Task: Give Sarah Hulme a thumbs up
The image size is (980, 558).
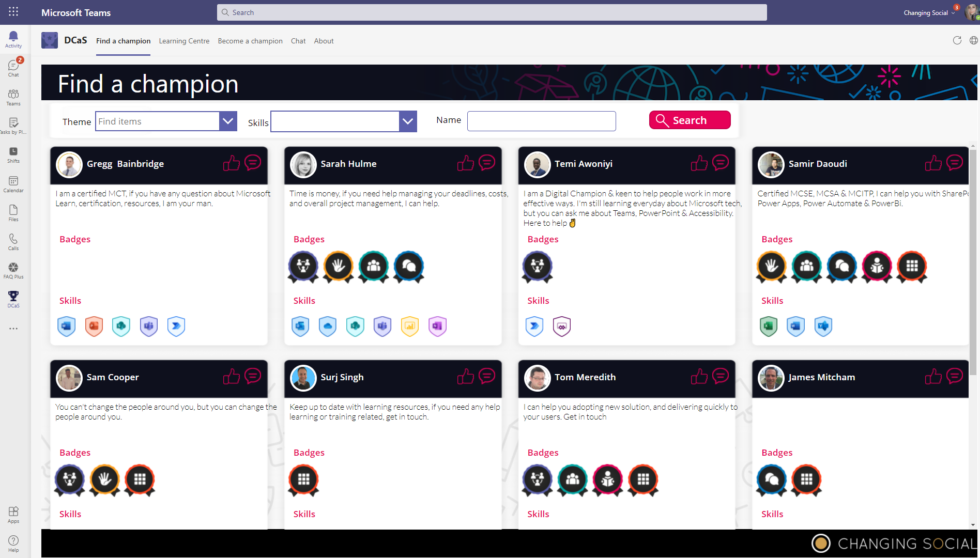Action: pos(466,163)
